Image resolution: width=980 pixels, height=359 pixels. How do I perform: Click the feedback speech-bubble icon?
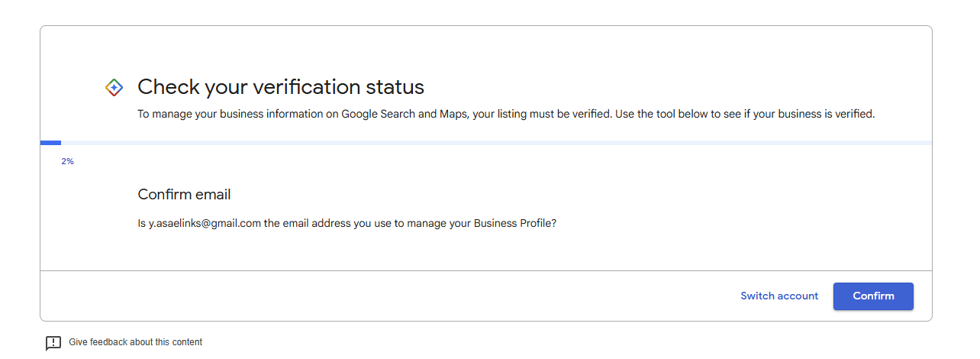click(x=53, y=343)
